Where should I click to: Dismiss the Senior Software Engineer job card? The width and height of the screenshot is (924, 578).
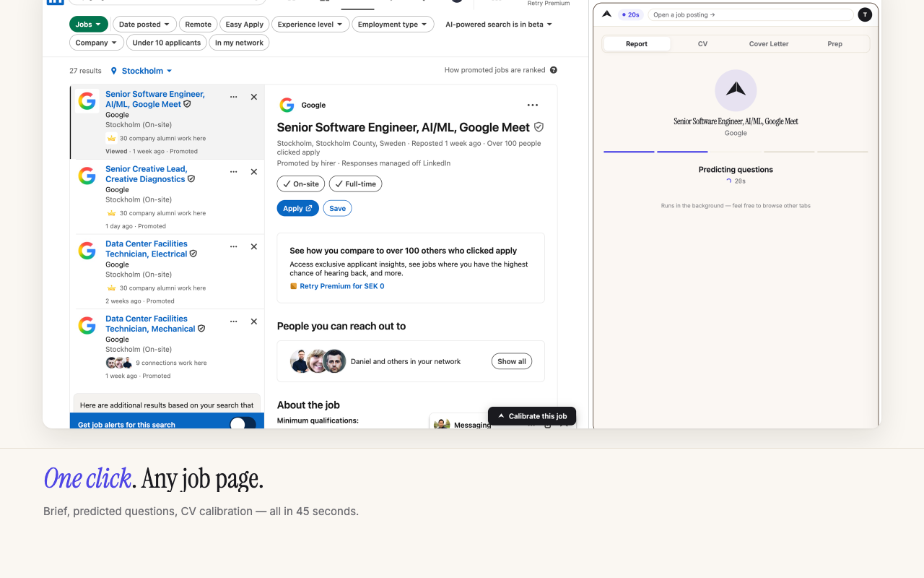(253, 97)
